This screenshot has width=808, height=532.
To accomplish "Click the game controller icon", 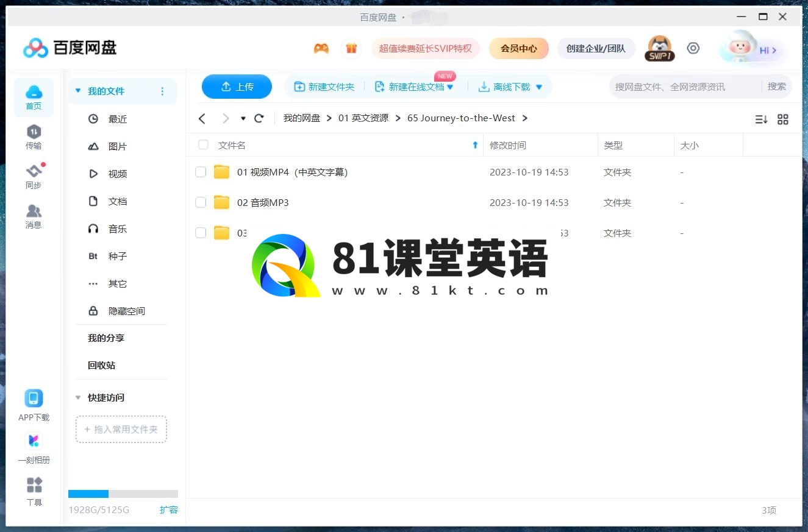I will click(321, 49).
